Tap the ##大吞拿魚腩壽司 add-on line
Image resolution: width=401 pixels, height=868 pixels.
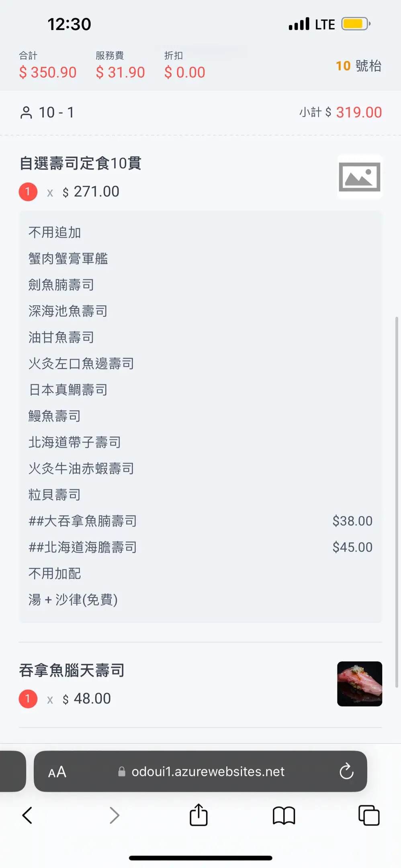click(x=83, y=521)
